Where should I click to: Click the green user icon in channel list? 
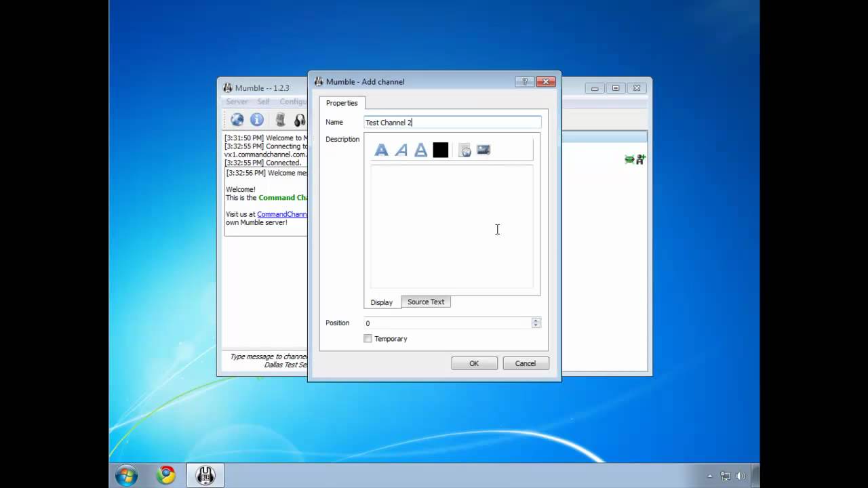(629, 159)
